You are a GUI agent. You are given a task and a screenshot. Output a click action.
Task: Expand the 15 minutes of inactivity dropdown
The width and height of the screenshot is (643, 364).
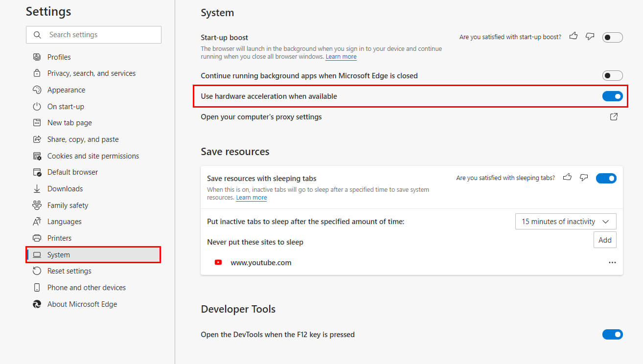(x=566, y=222)
